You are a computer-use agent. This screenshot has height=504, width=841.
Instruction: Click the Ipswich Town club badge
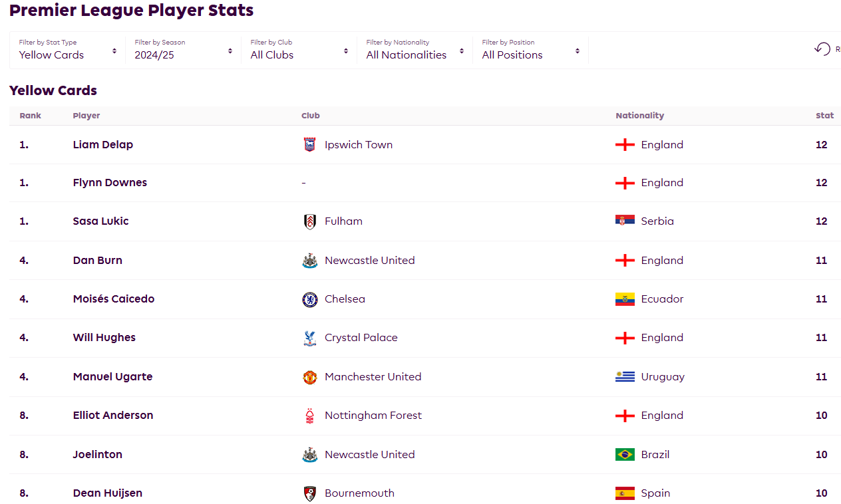309,145
